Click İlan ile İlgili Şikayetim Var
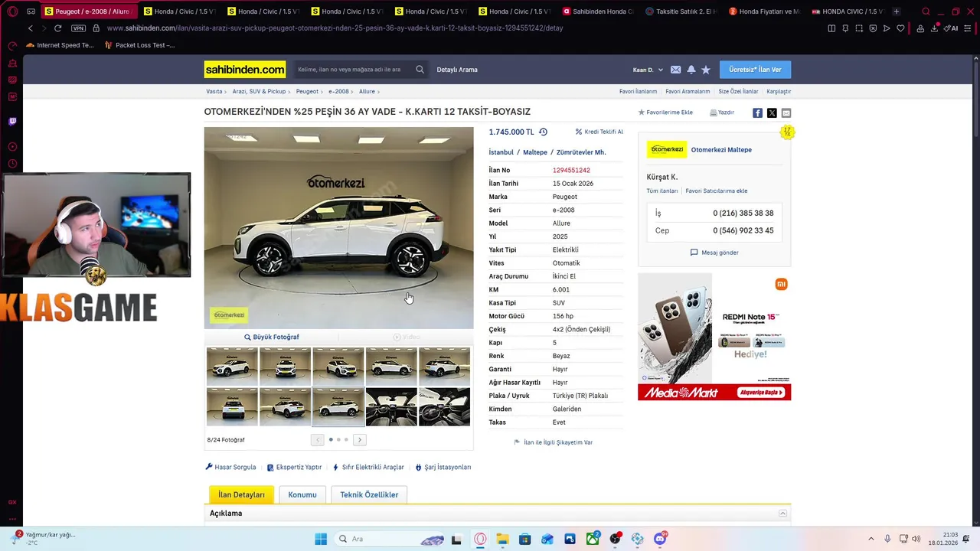Viewport: 980px width, 551px height. [x=554, y=442]
